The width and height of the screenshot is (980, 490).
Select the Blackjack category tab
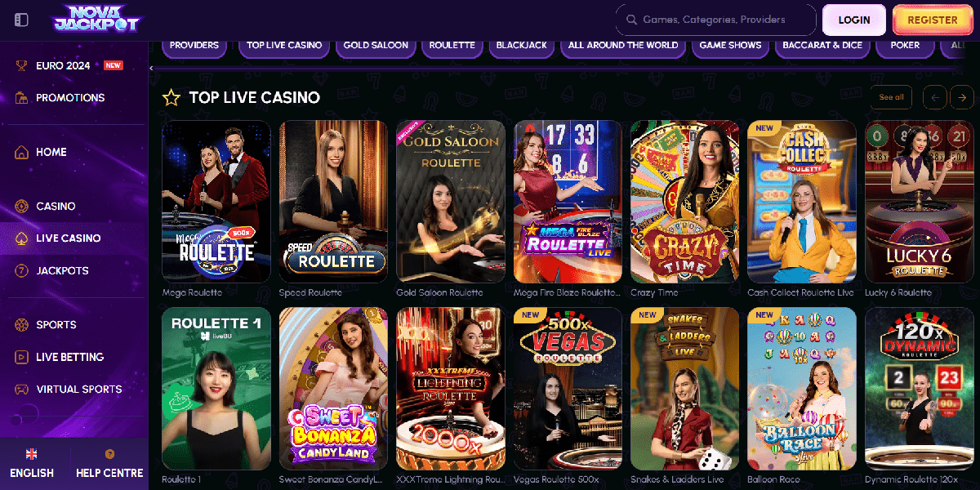(522, 45)
